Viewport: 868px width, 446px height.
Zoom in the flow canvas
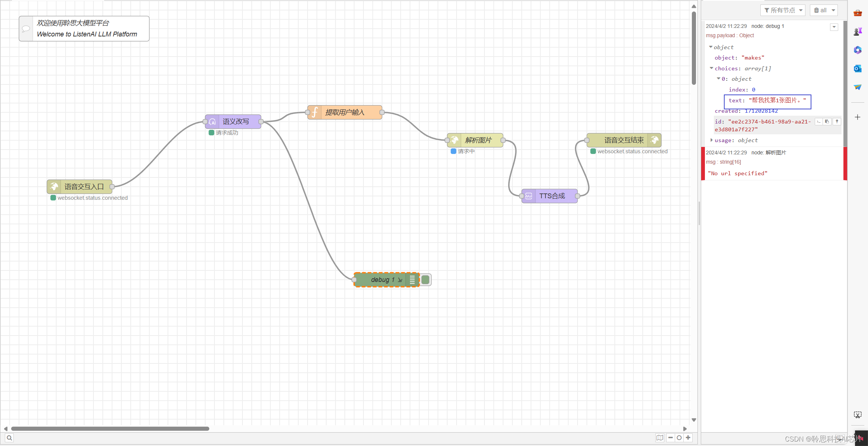coord(688,438)
